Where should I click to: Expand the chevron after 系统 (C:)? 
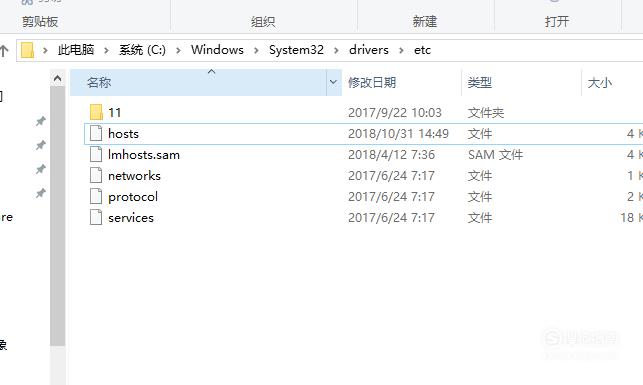pyautogui.click(x=178, y=50)
